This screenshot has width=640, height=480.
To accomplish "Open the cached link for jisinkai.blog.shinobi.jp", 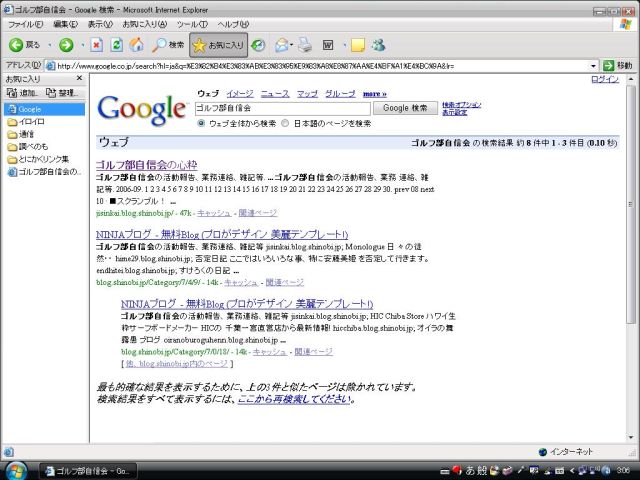I will tap(214, 213).
